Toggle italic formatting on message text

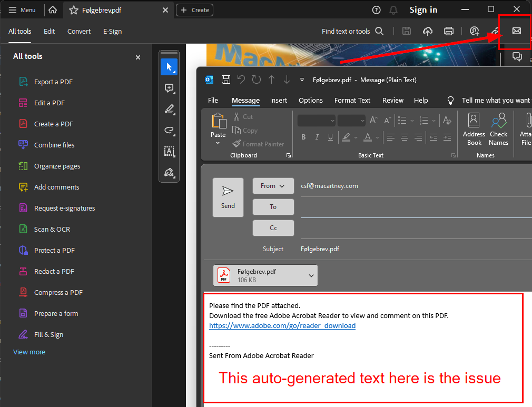317,137
